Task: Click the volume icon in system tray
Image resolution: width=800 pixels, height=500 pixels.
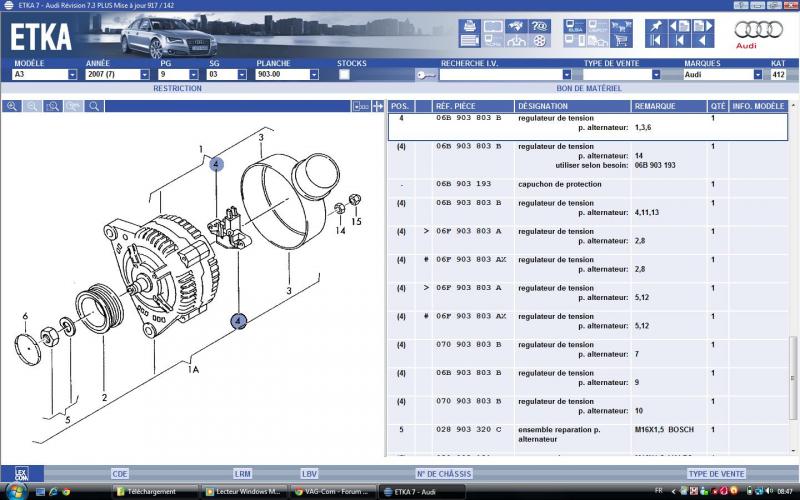Action: pyautogui.click(x=768, y=491)
